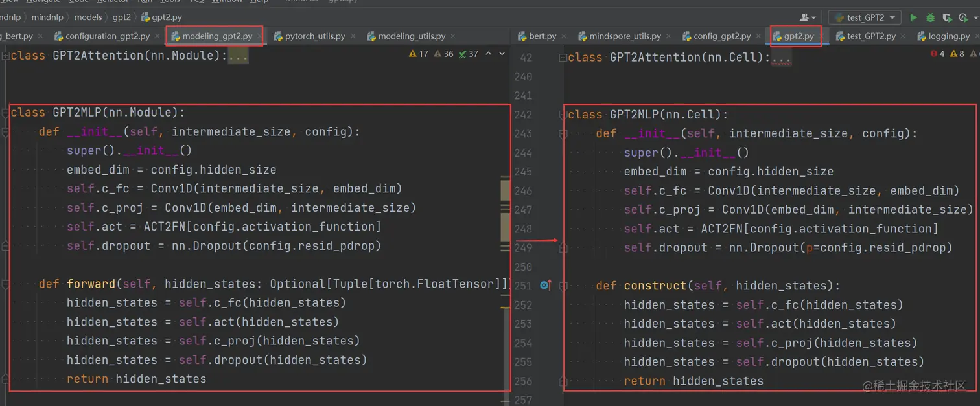This screenshot has width=980, height=406.
Task: Click the override marker icon at line 251
Action: pos(545,286)
